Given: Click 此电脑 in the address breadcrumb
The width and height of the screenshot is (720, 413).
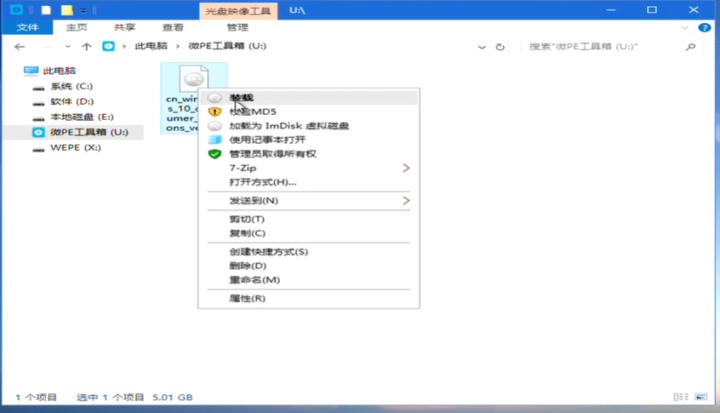Looking at the screenshot, I should pyautogui.click(x=151, y=46).
